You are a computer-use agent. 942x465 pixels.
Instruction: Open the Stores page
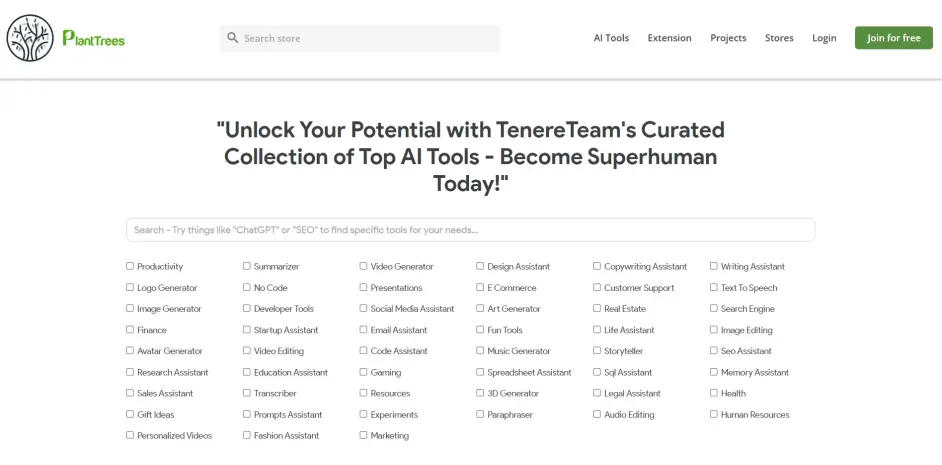(779, 38)
